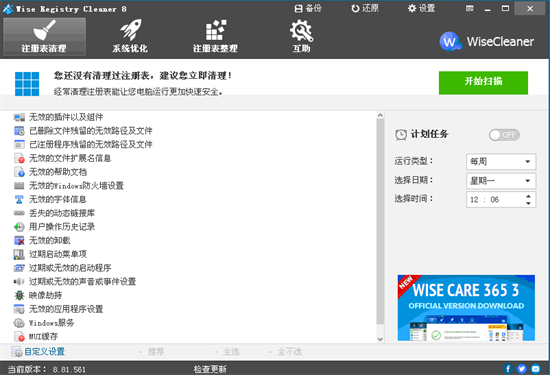Open 还原 from title bar

[x=365, y=8]
